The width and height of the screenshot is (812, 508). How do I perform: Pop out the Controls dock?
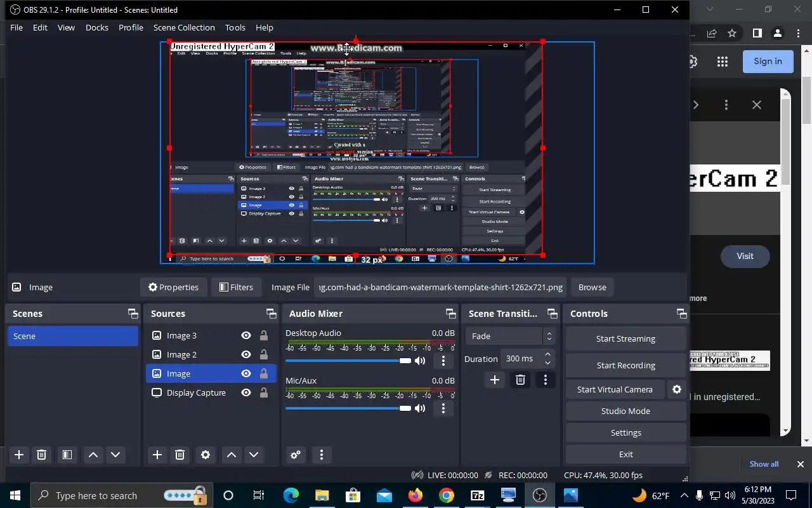point(682,314)
